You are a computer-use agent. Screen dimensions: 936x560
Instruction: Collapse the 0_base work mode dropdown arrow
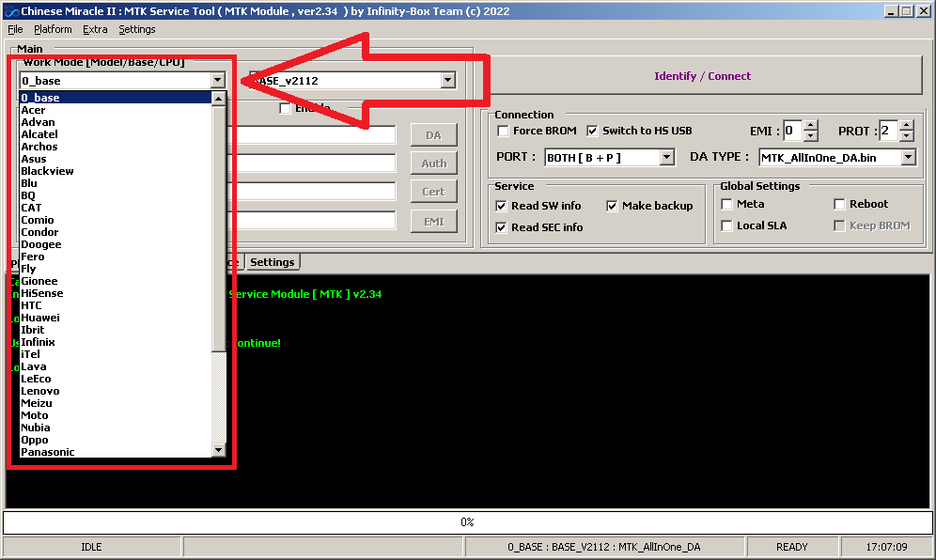click(217, 80)
